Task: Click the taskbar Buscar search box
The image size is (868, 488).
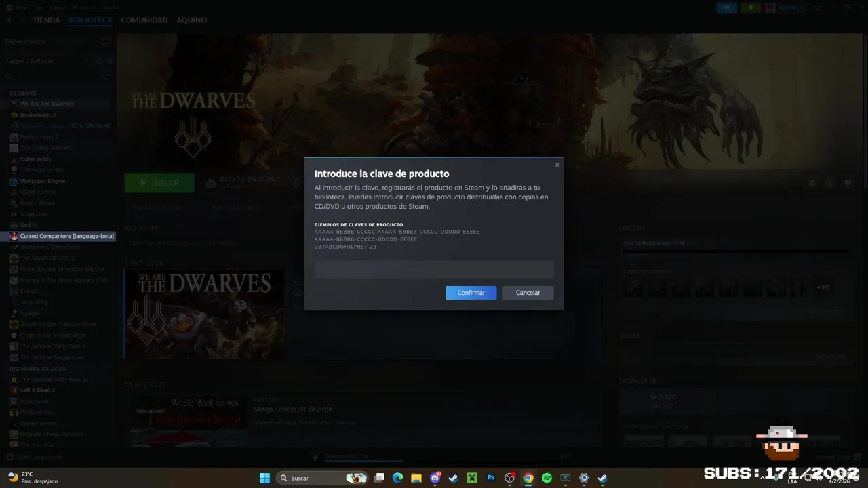Action: (322, 478)
